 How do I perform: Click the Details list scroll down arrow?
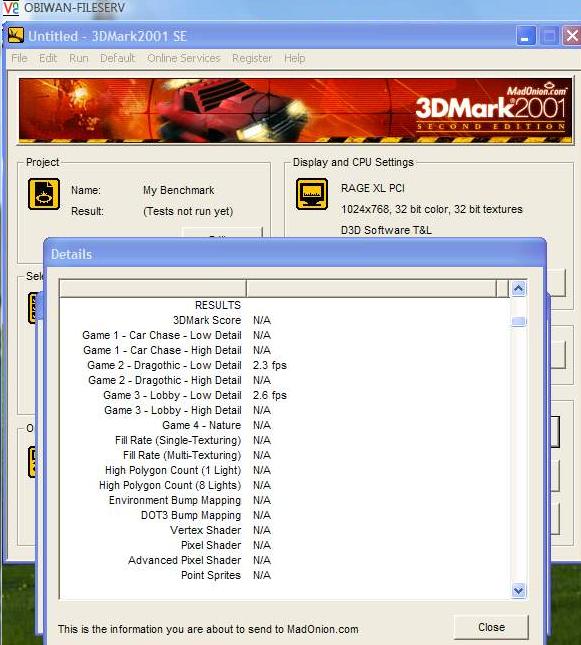click(518, 591)
